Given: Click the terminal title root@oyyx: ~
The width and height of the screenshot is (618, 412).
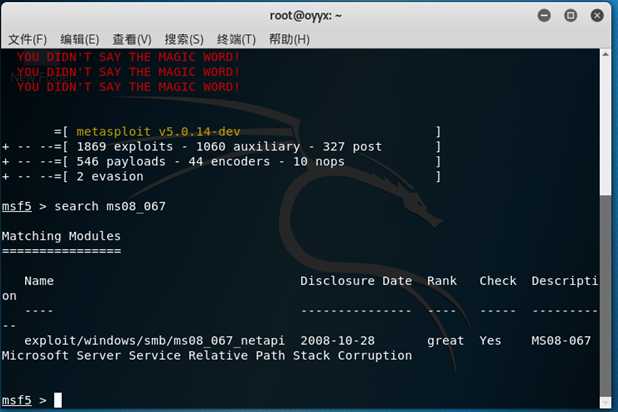Looking at the screenshot, I should coord(305,16).
